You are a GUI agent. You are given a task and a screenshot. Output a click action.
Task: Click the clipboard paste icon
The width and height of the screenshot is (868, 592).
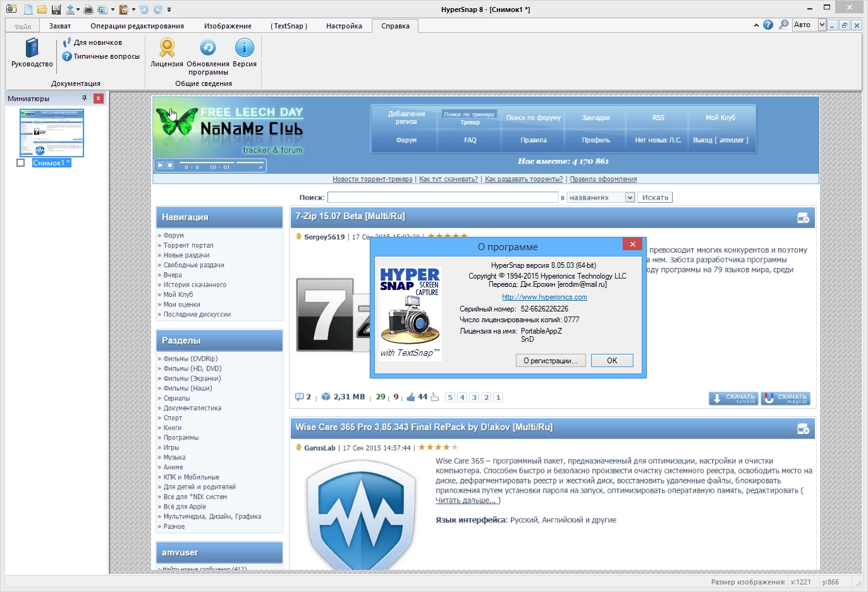[124, 9]
